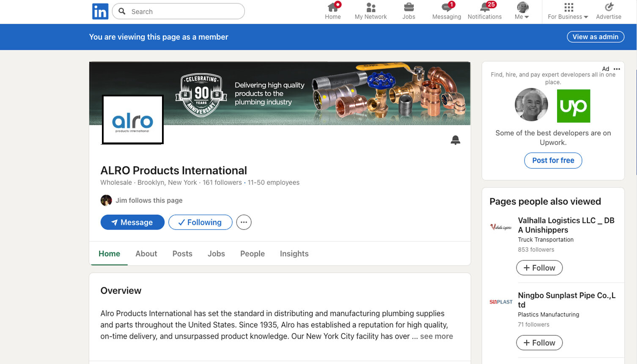This screenshot has width=637, height=364.
Task: Click the ALRO Products International heading
Action: click(174, 170)
